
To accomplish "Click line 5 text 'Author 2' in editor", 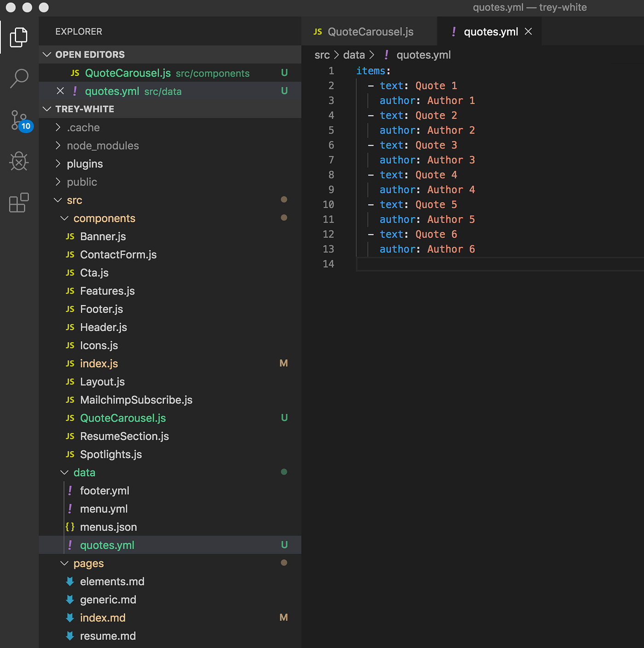I will pos(450,130).
